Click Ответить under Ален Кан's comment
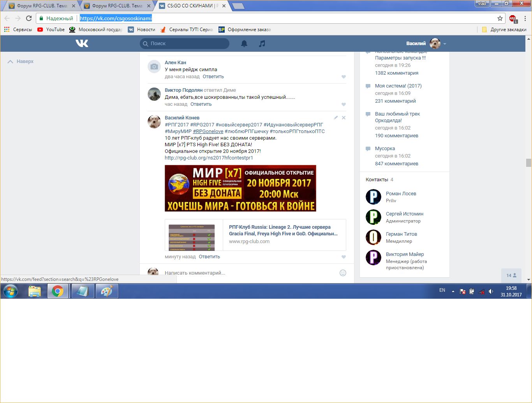Image resolution: width=532 pixels, height=403 pixels. [x=213, y=77]
